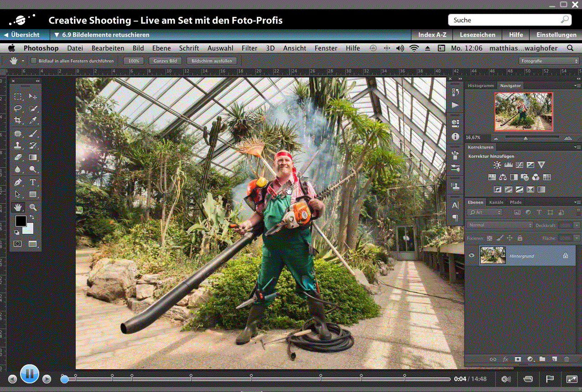Open the Korrekturen panel menu

[x=577, y=147]
